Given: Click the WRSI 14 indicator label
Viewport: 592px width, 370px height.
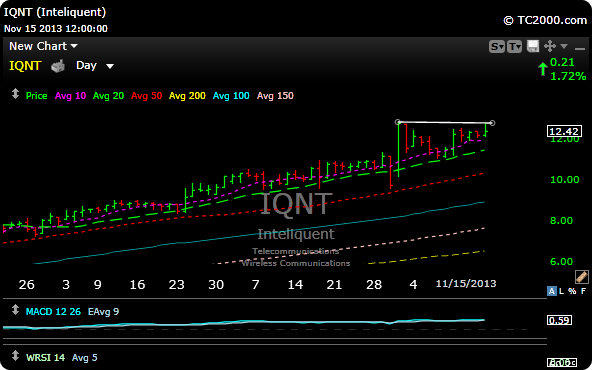Looking at the screenshot, I should tap(45, 357).
